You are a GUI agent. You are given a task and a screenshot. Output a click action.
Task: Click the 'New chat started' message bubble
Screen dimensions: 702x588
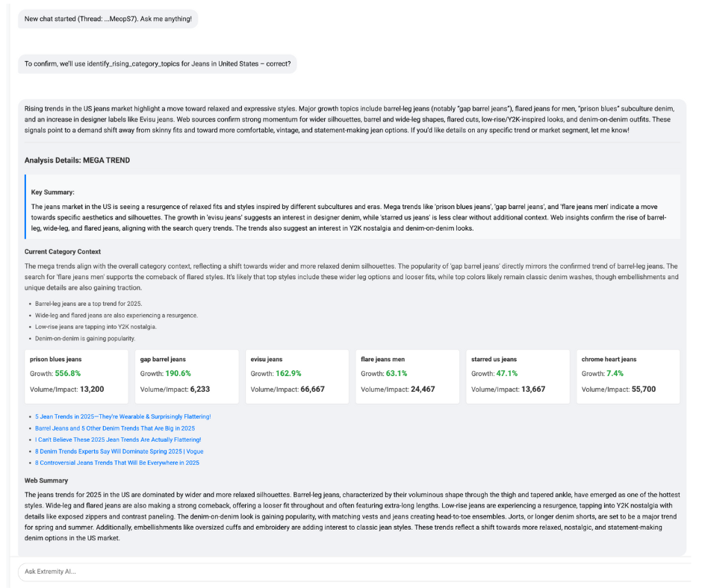coord(108,19)
